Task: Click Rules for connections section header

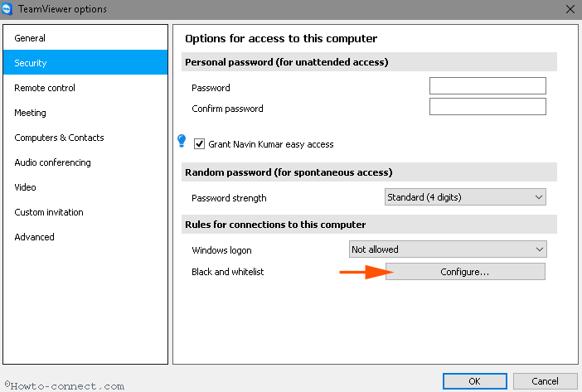Action: (x=369, y=225)
